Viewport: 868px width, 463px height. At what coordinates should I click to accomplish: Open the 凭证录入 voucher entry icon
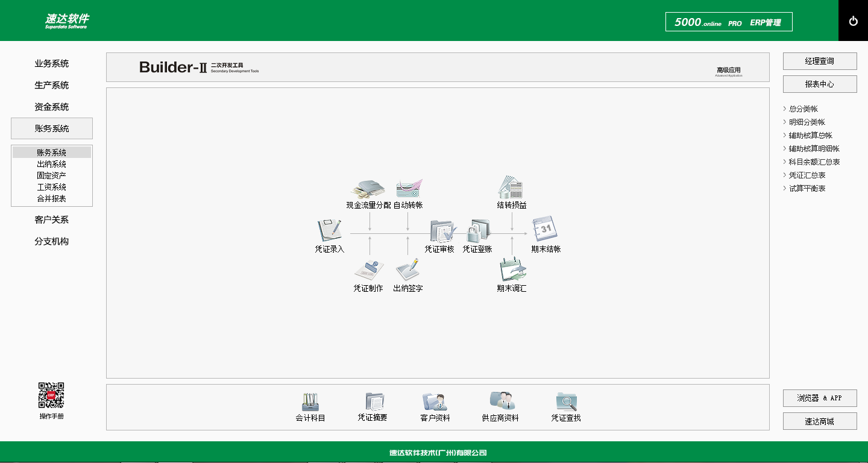coord(329,231)
